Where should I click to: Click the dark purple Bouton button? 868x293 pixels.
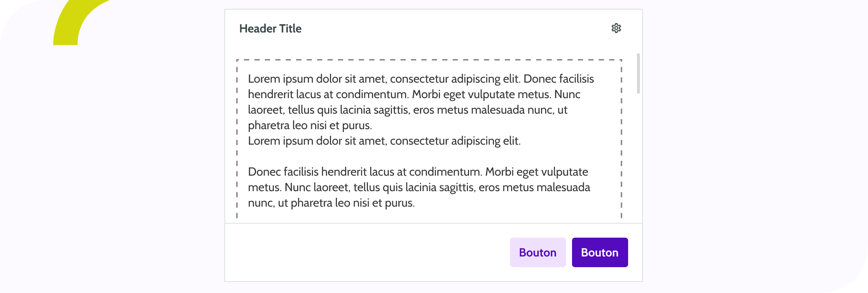point(600,252)
